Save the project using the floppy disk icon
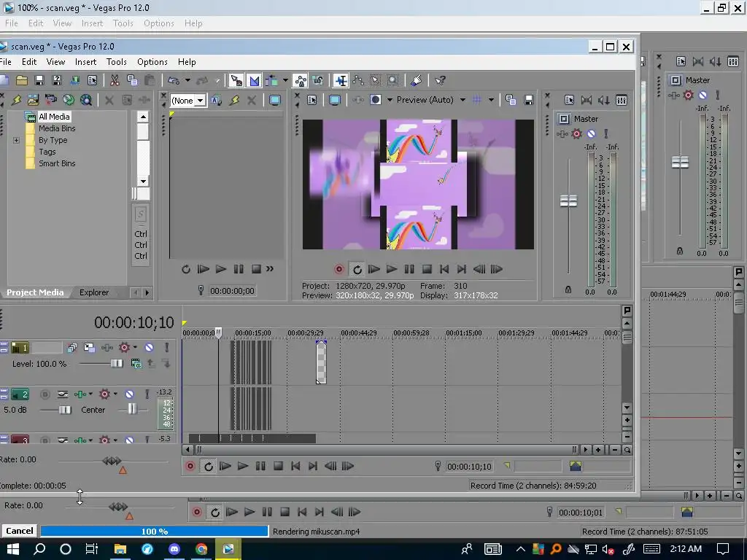This screenshot has height=560, width=747. (x=39, y=80)
